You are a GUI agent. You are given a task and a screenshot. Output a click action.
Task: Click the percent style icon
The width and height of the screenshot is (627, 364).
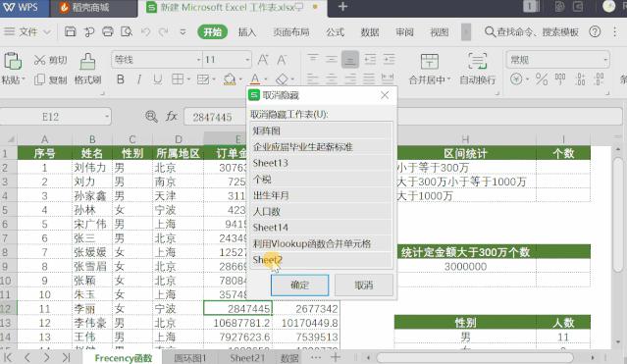[542, 79]
